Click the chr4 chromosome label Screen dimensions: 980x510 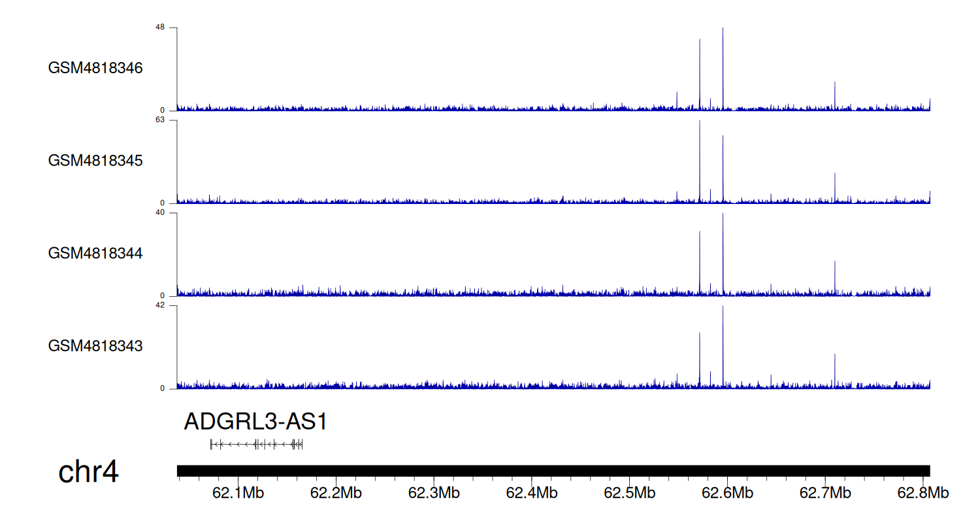tap(88, 472)
